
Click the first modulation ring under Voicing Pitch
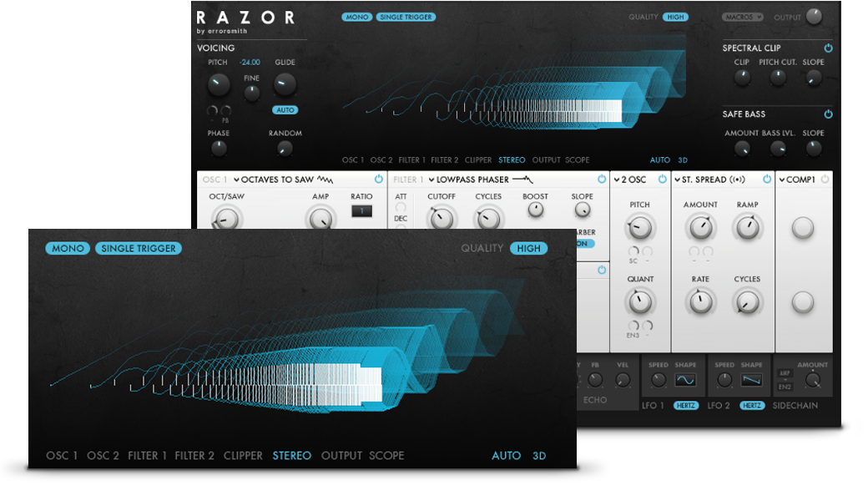(212, 111)
